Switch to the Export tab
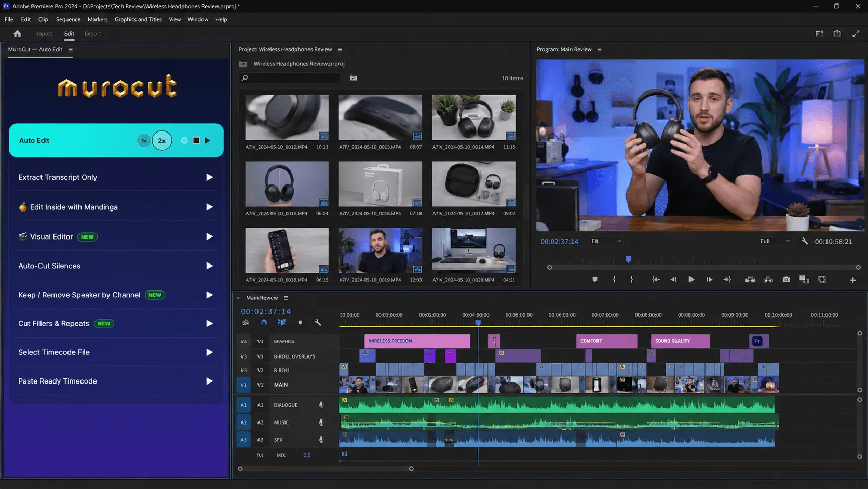Image resolution: width=868 pixels, height=489 pixels. [x=93, y=34]
